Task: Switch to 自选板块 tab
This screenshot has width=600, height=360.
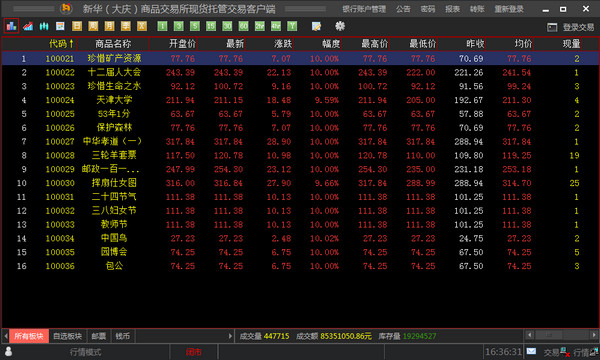Action: 67,336
